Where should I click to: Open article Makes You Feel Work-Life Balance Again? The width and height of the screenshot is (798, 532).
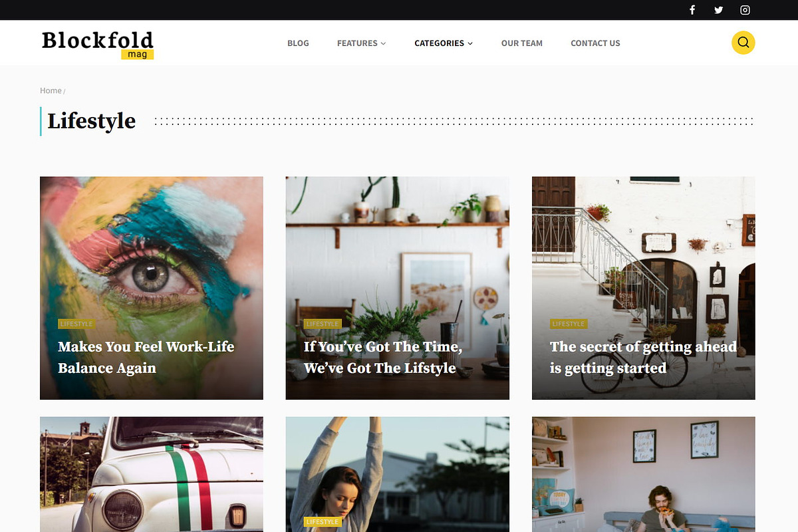pos(146,357)
